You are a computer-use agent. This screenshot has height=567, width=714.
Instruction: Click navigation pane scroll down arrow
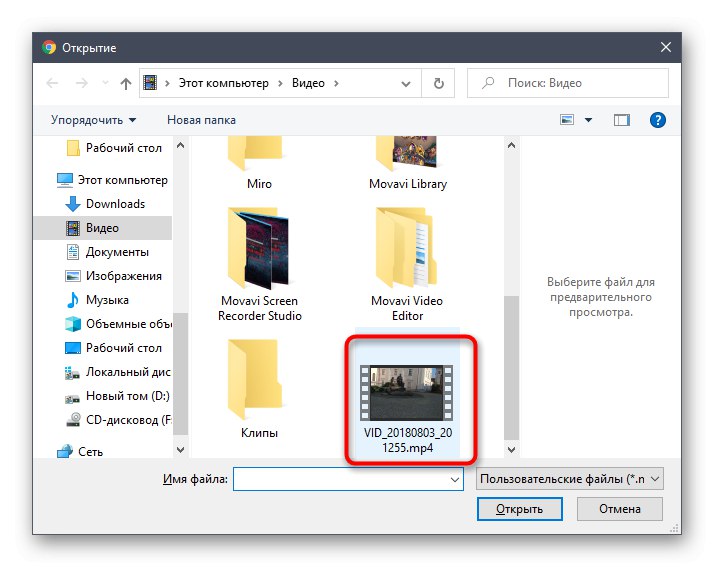click(x=180, y=450)
